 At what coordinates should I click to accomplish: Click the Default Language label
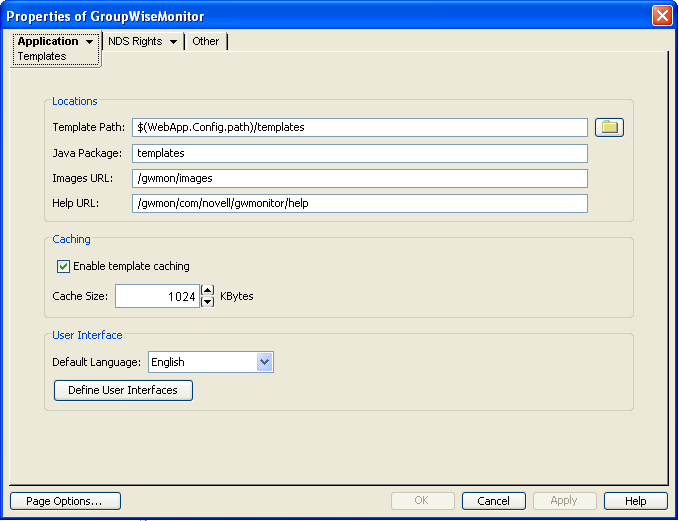coord(97,362)
